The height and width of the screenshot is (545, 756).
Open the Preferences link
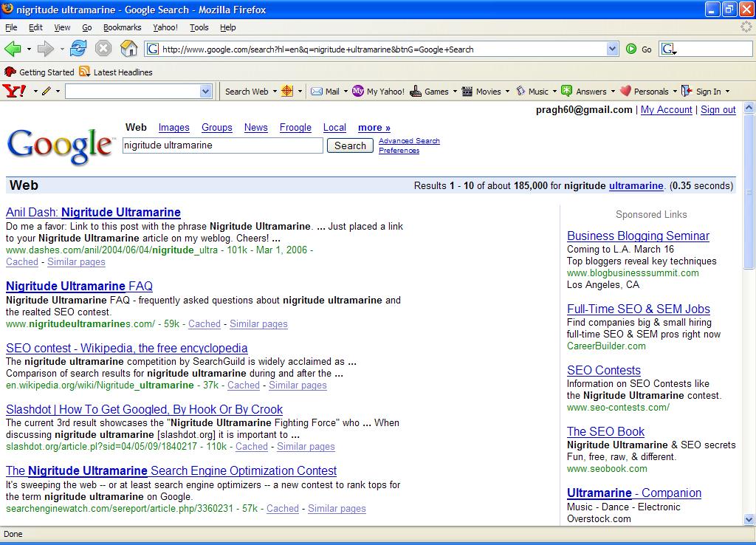coord(399,151)
